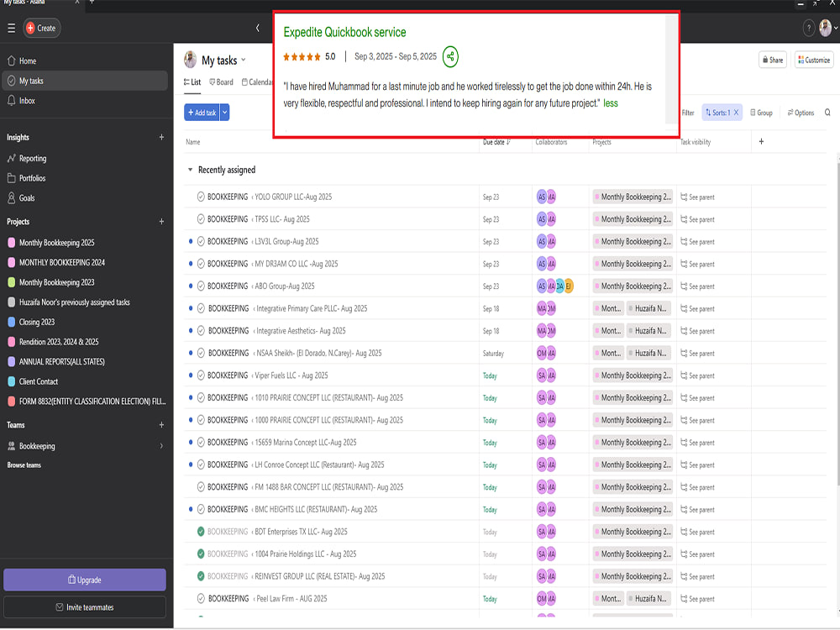This screenshot has height=630, width=840.
Task: Open Client Contact project
Action: tap(38, 381)
